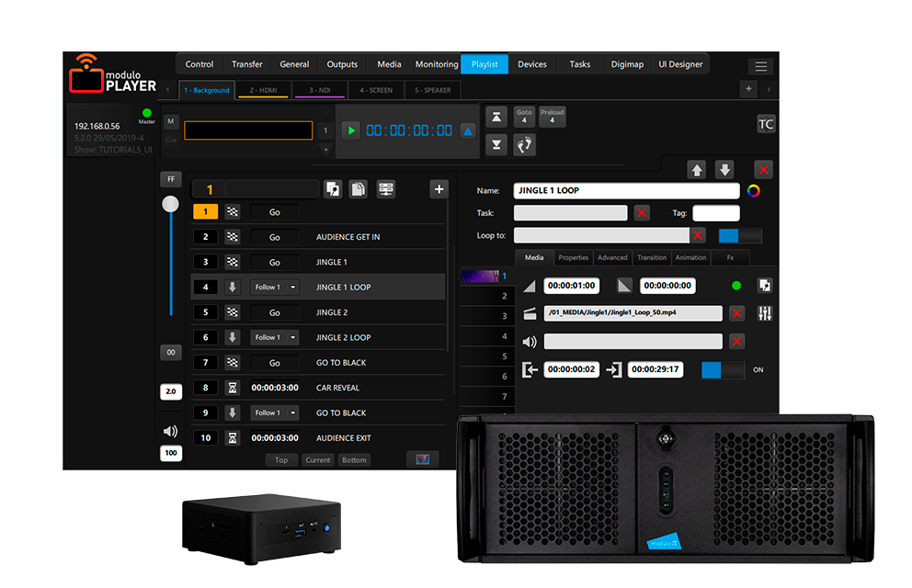The height and width of the screenshot is (588, 912).
Task: Open the Transition properties tab
Action: pyautogui.click(x=652, y=257)
